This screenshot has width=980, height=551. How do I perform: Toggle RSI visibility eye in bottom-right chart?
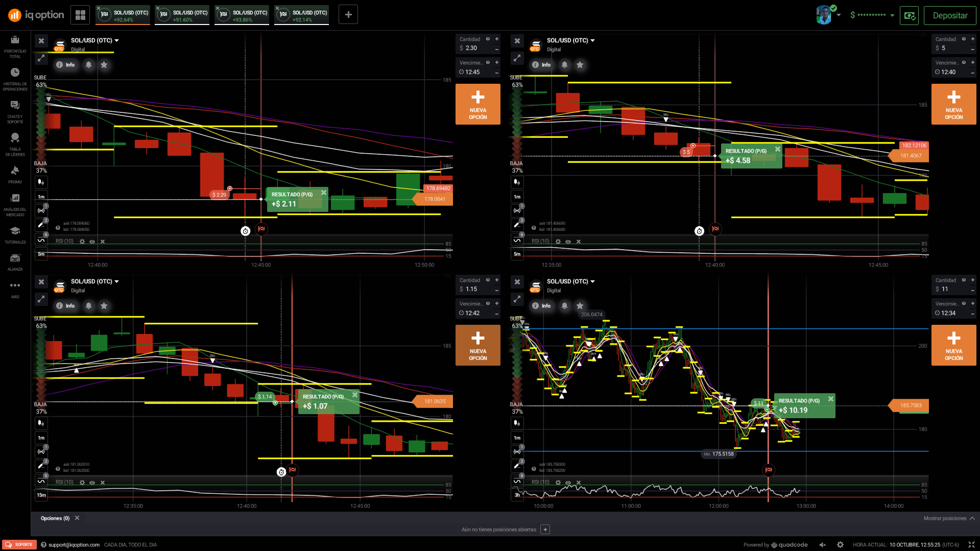tap(568, 483)
